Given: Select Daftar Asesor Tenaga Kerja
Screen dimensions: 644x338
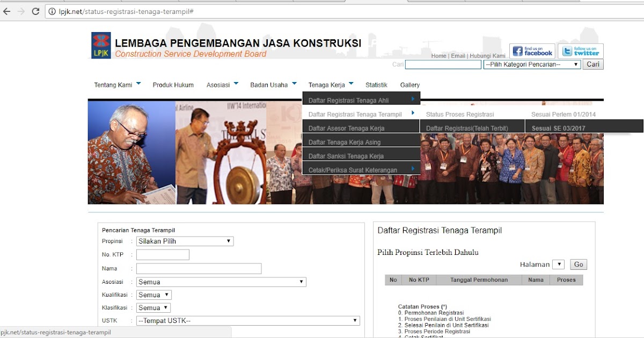Looking at the screenshot, I should point(361,128).
